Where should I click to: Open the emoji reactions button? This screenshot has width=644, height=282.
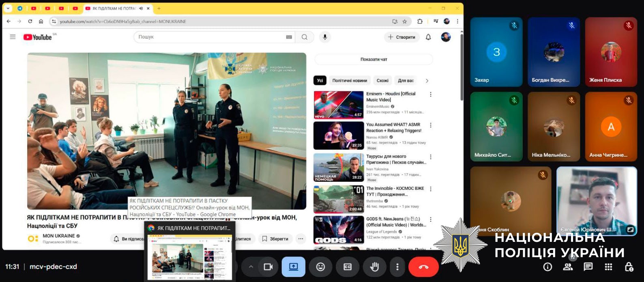(x=320, y=267)
